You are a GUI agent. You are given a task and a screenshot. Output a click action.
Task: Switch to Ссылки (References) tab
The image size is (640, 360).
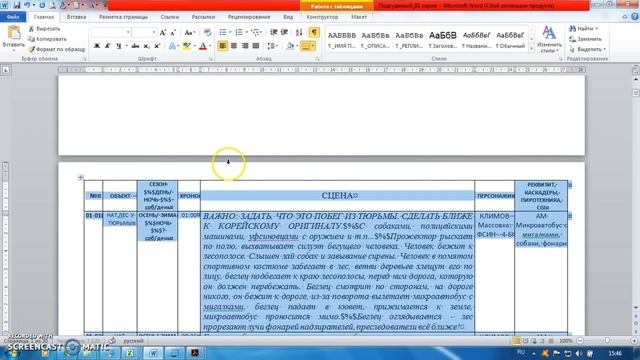point(170,17)
